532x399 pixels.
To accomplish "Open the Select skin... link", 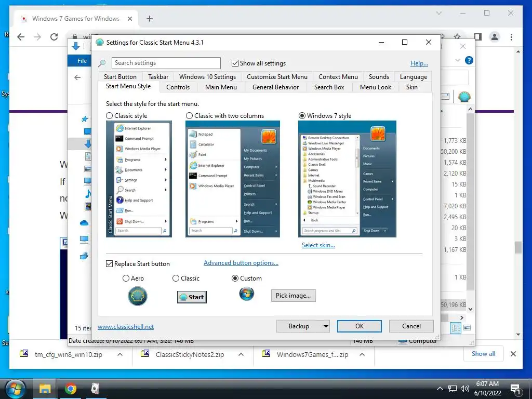I will click(x=318, y=245).
